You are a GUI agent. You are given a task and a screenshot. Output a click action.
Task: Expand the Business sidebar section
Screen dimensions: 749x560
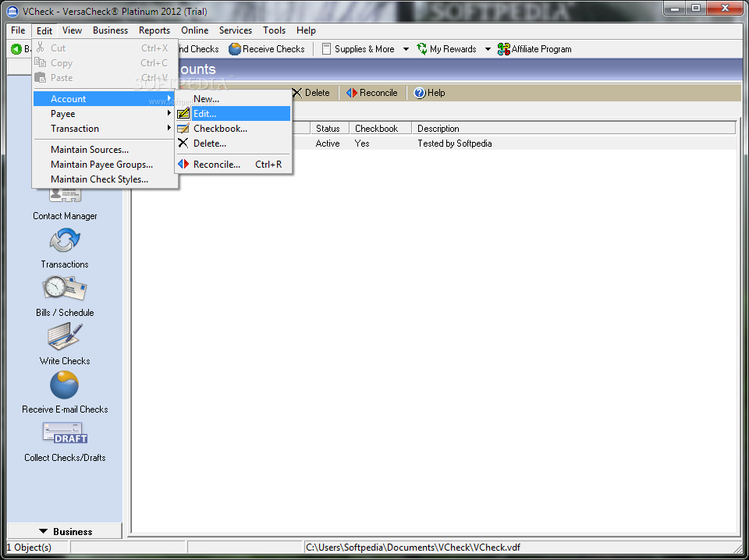pos(65,531)
